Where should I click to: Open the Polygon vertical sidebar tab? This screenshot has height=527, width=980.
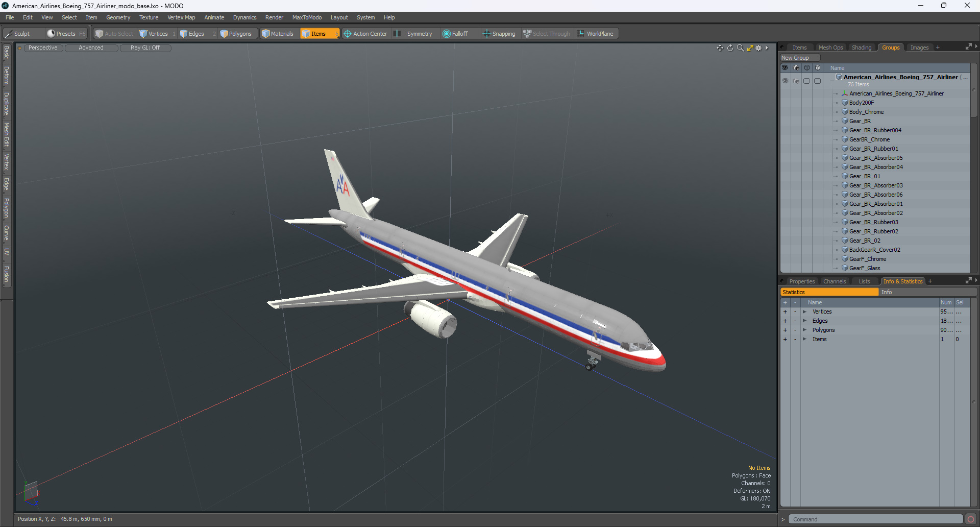tap(6, 208)
